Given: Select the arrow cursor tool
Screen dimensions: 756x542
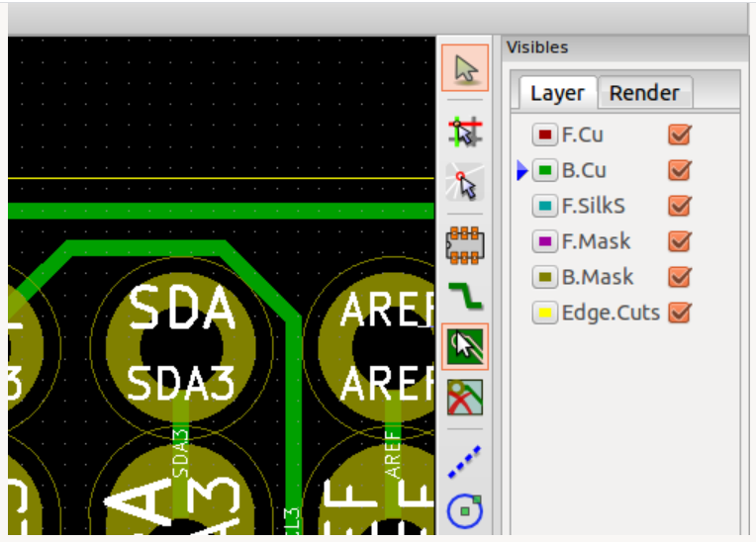Looking at the screenshot, I should [x=465, y=68].
